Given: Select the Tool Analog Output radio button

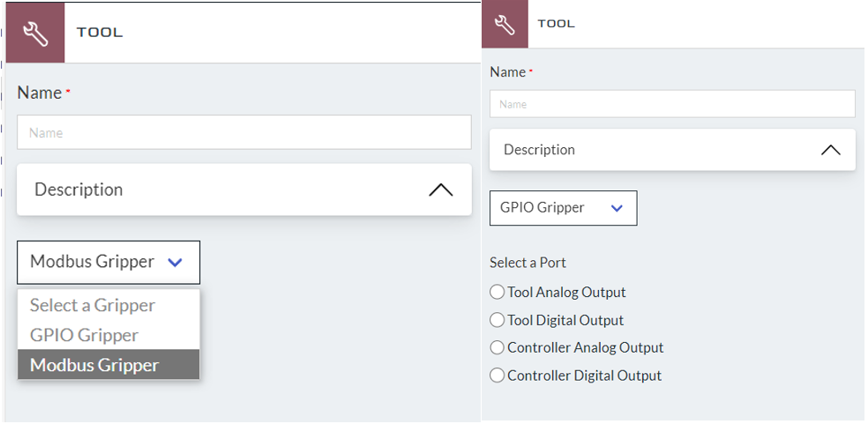Looking at the screenshot, I should pos(498,292).
